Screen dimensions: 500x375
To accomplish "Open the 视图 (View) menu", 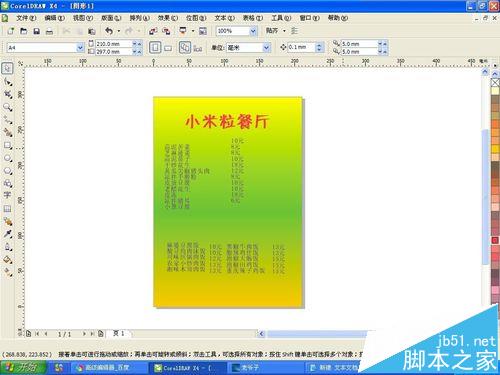I will [83, 18].
